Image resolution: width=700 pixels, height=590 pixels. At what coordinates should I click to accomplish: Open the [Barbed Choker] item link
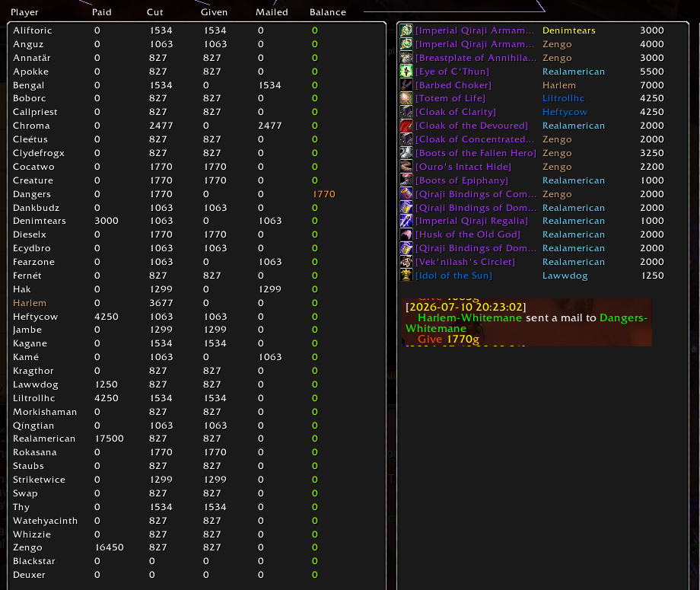(x=453, y=85)
